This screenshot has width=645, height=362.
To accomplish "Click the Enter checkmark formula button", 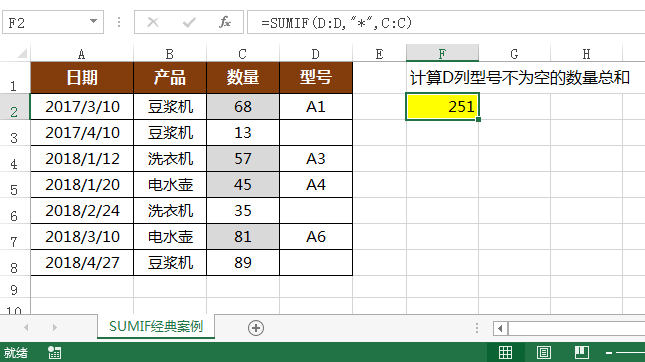I will click(189, 22).
